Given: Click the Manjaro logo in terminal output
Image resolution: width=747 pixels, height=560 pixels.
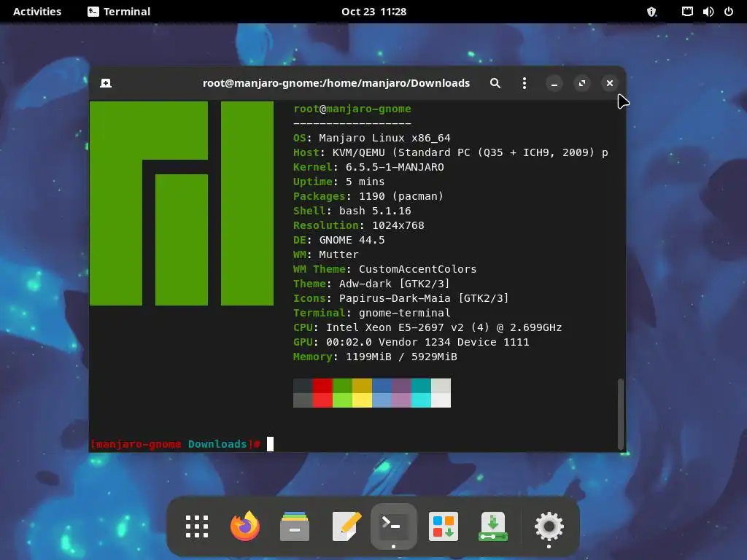Looking at the screenshot, I should (x=182, y=203).
